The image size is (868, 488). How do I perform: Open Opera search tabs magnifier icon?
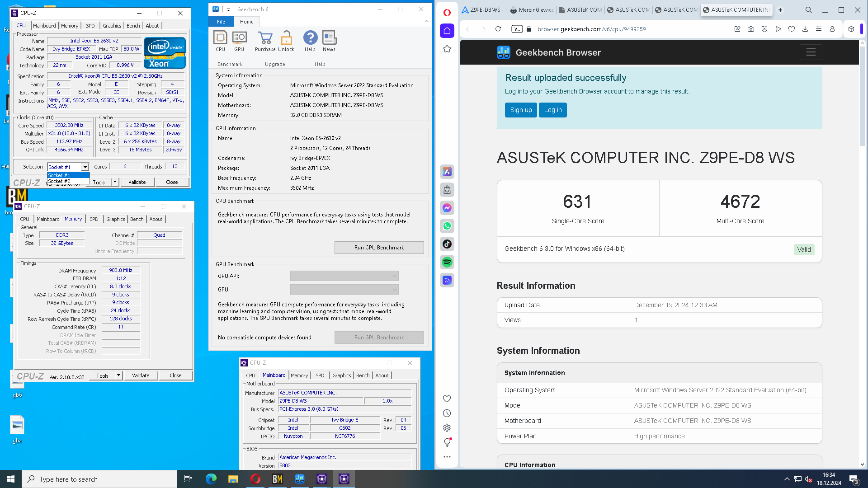[x=809, y=10]
